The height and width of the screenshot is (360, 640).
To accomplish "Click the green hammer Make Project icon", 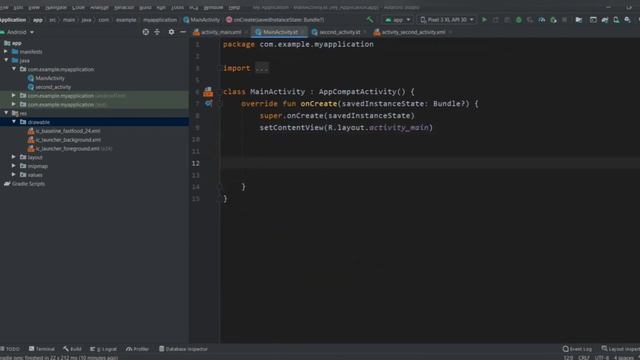I will (x=370, y=20).
